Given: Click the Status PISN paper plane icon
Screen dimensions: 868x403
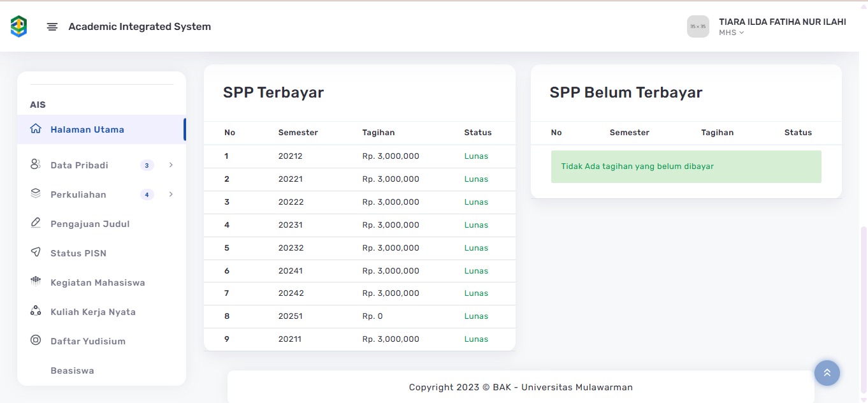Looking at the screenshot, I should click(36, 253).
